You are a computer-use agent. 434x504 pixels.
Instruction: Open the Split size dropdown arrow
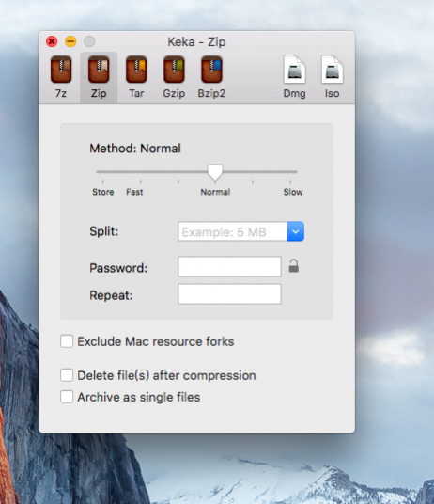point(295,231)
